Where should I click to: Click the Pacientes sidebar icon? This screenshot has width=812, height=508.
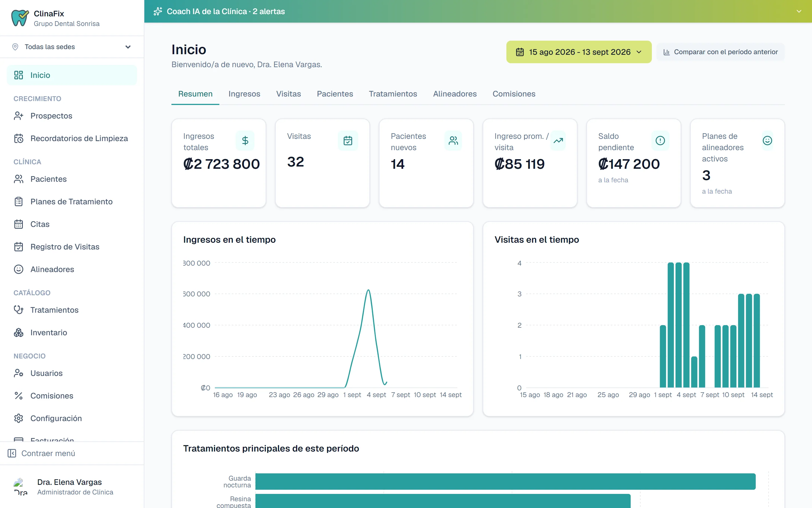(18, 179)
